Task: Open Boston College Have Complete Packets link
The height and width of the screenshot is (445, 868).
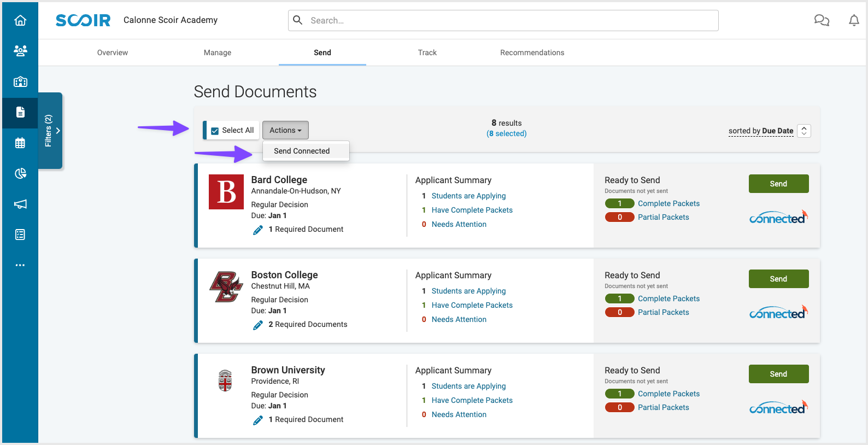Action: [x=472, y=305]
